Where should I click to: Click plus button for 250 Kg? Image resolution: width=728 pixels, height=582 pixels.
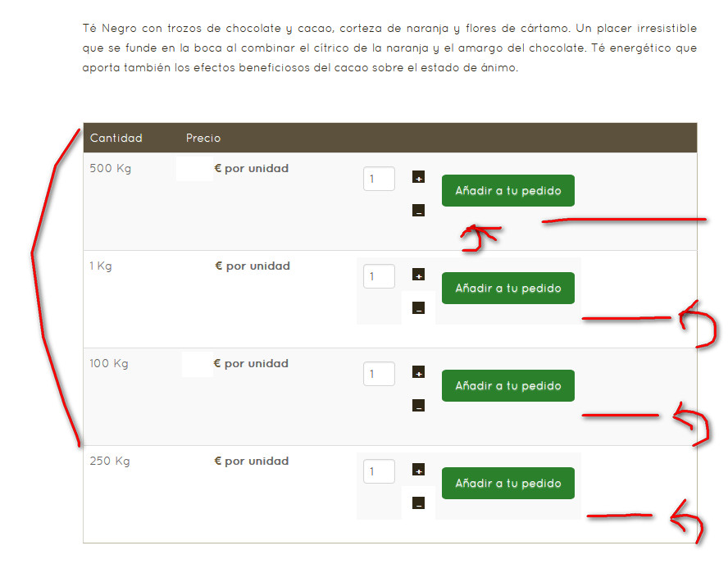click(x=418, y=470)
